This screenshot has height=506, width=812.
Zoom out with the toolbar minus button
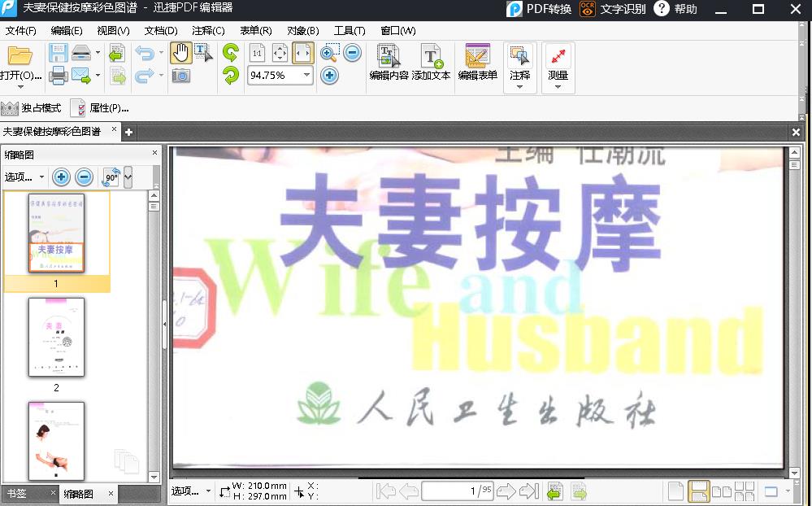pyautogui.click(x=352, y=52)
